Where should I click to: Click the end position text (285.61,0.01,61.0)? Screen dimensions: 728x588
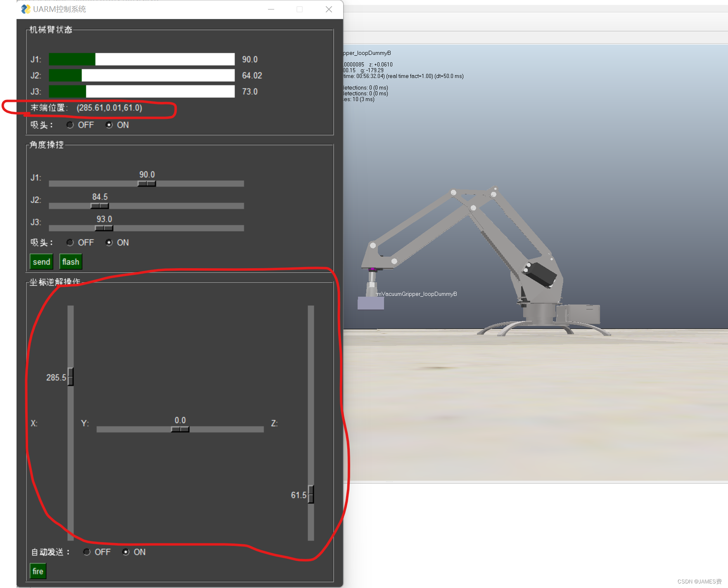(x=109, y=108)
